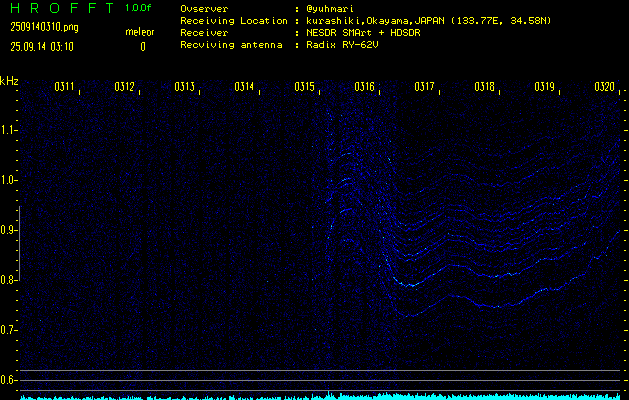
Task: Click the 1.1 kHz axis label
Action: tap(8, 130)
